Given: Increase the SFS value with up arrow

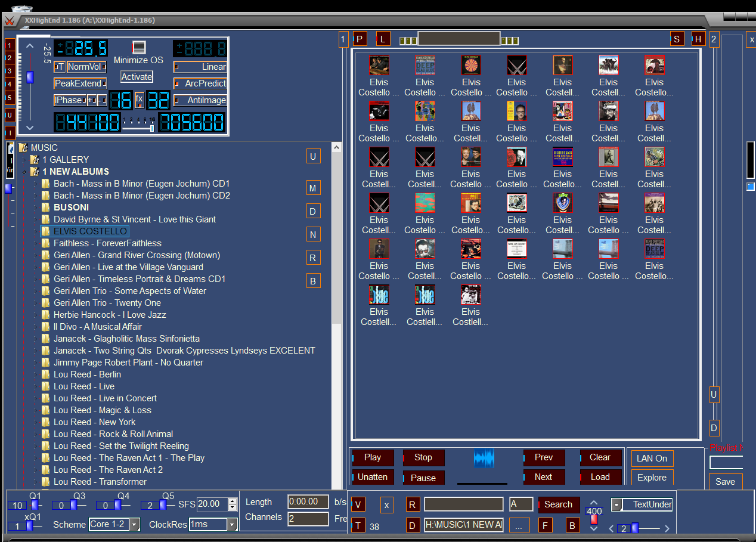Looking at the screenshot, I should pyautogui.click(x=233, y=501).
